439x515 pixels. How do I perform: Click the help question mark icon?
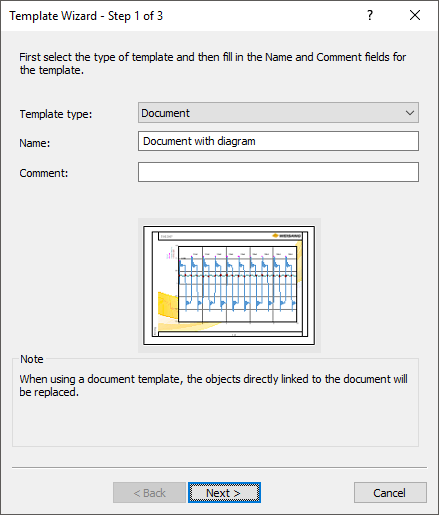click(370, 15)
